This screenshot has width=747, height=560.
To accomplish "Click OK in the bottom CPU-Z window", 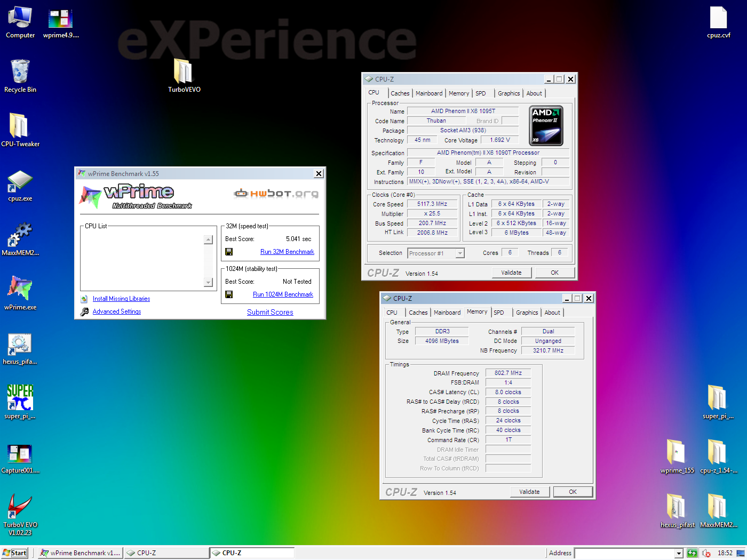I will click(x=573, y=492).
